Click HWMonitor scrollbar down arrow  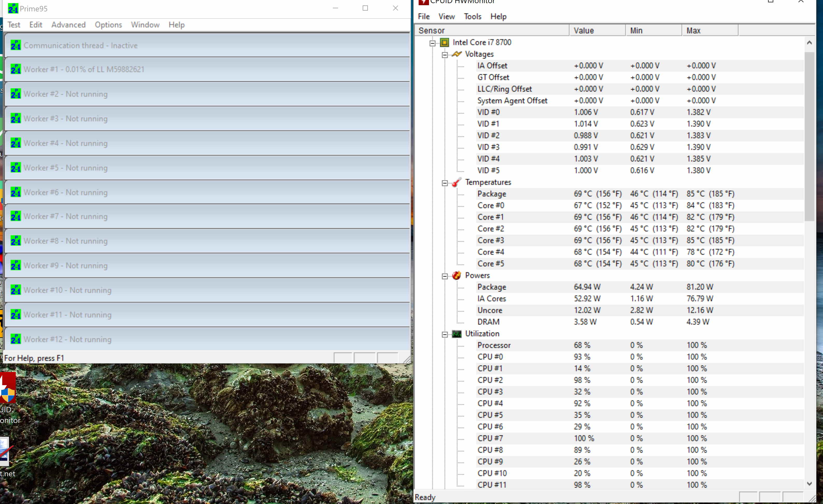[x=809, y=483]
